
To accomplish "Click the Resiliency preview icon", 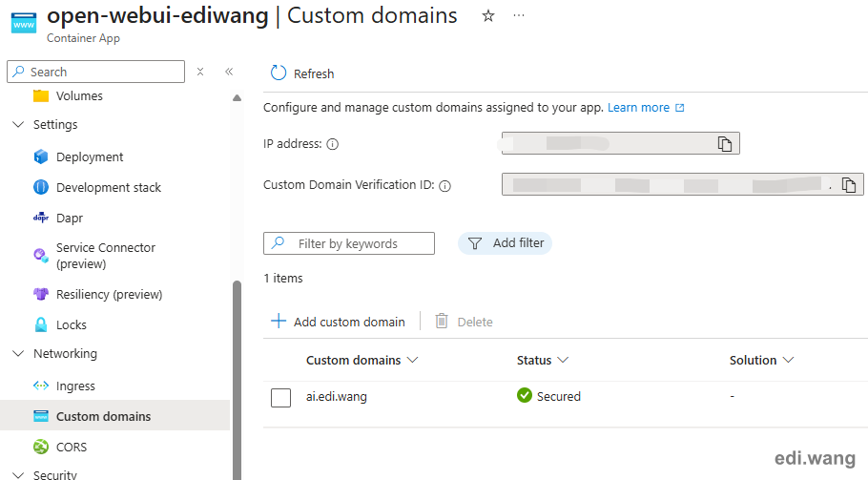I will 41,294.
